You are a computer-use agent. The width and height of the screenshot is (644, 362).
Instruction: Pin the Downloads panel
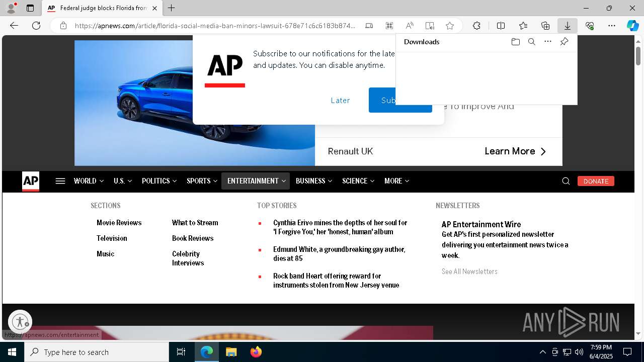(564, 42)
